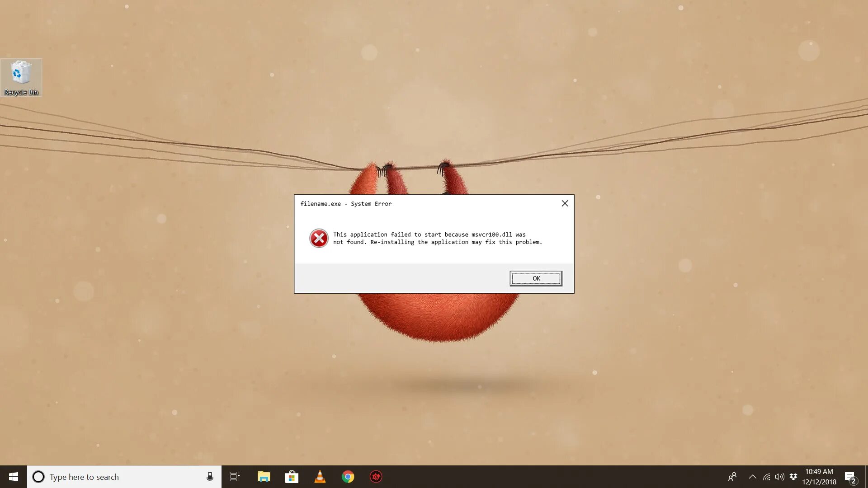
Task: Open the volume speaker control
Action: (779, 477)
